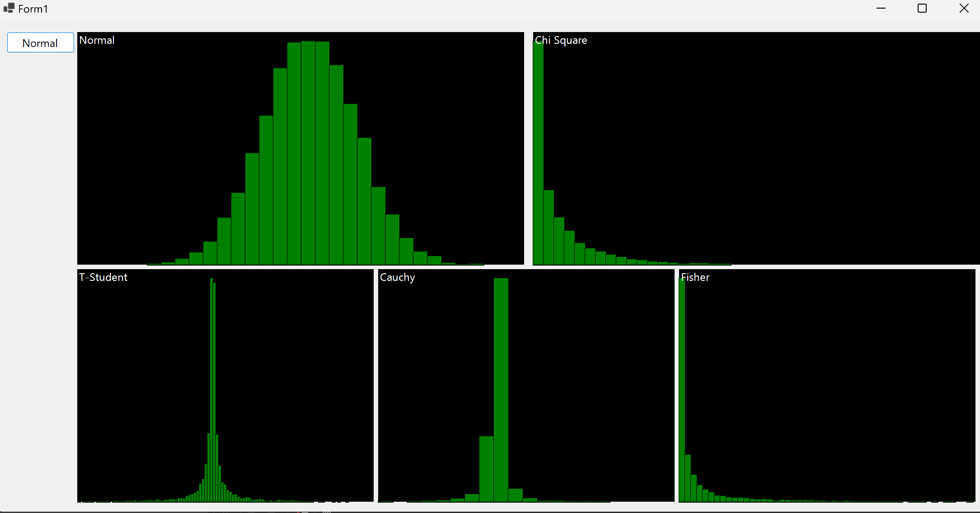Click the Normal button

40,43
